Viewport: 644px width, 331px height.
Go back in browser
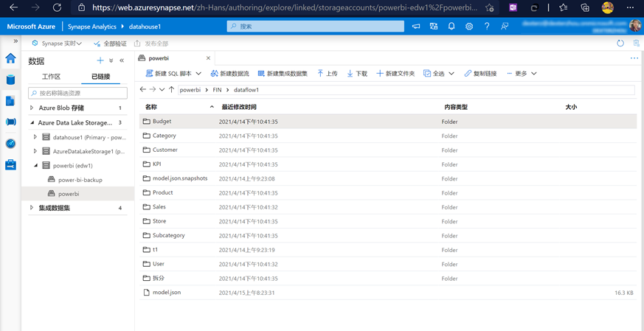click(x=13, y=7)
